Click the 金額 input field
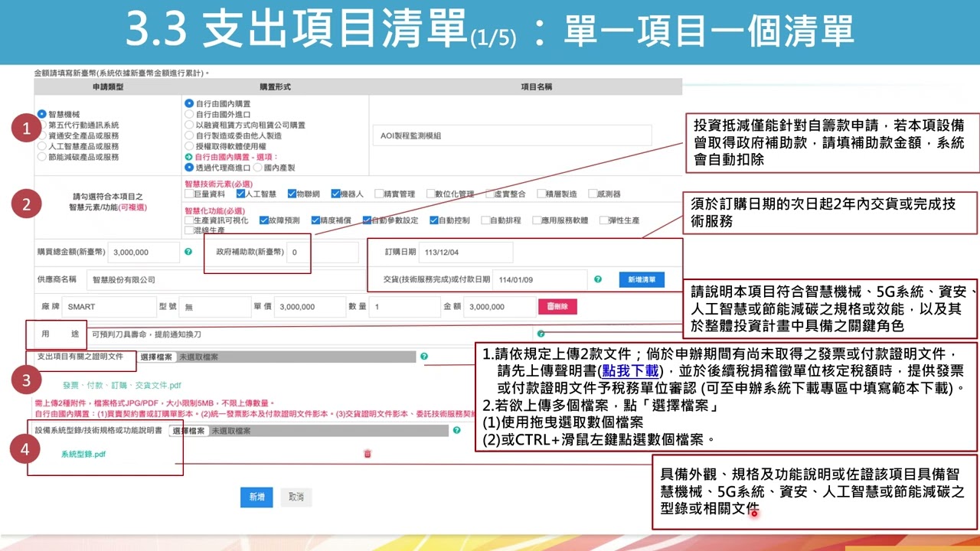Image resolution: width=980 pixels, height=551 pixels. 500,307
